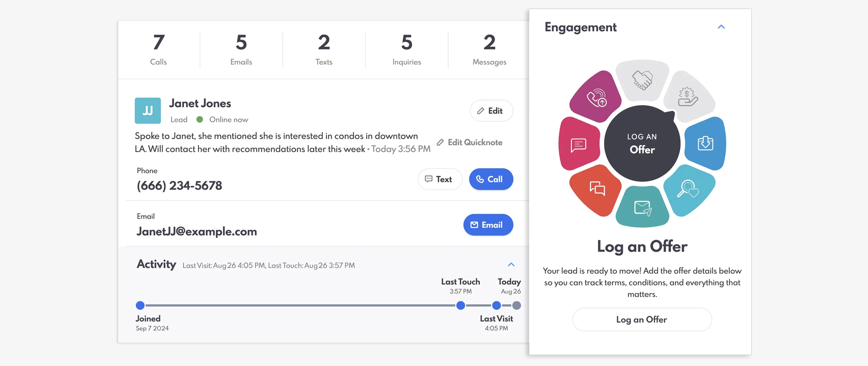Image resolution: width=868 pixels, height=366 pixels.
Task: Collapse the Engagement panel chevron
Action: coord(721,27)
